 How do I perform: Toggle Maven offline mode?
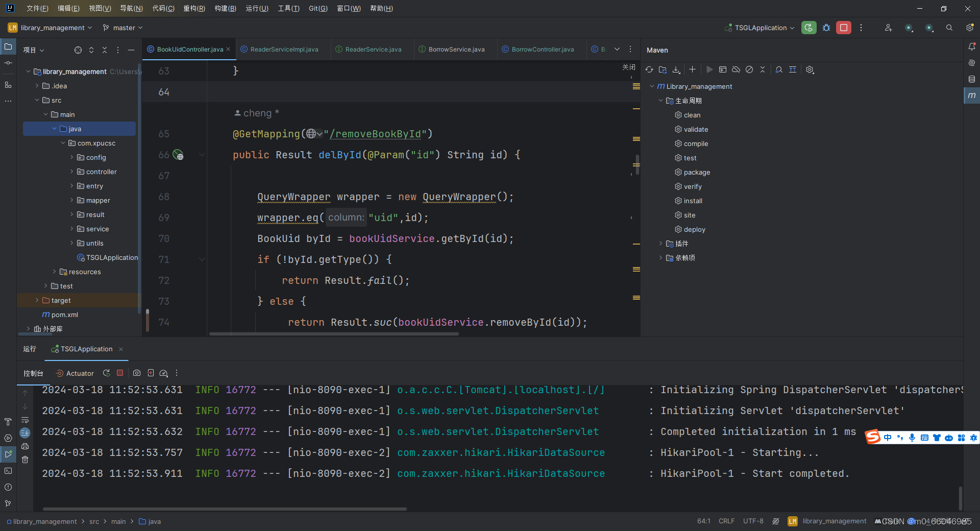tap(736, 69)
